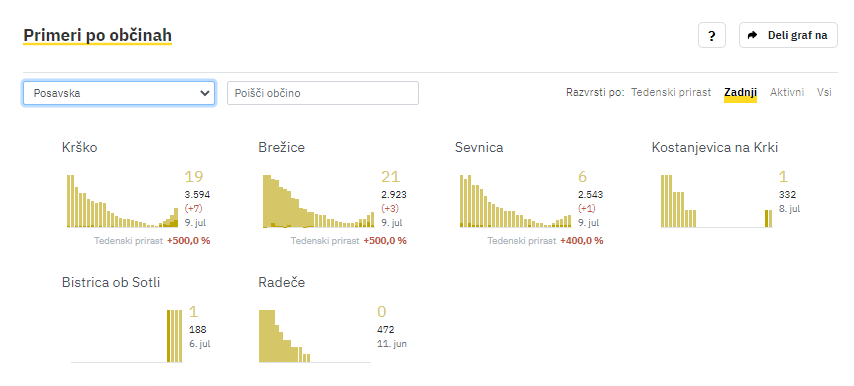Image resolution: width=854 pixels, height=386 pixels.
Task: Select the Brežice bar chart
Action: (319, 201)
